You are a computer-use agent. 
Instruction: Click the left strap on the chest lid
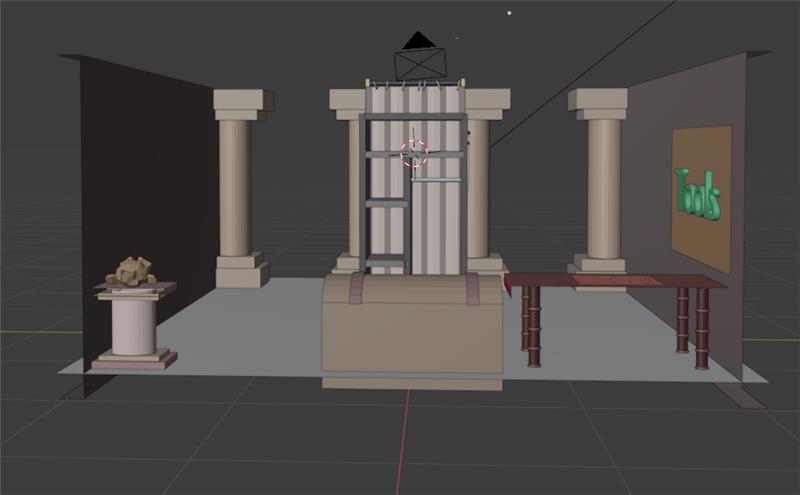356,288
